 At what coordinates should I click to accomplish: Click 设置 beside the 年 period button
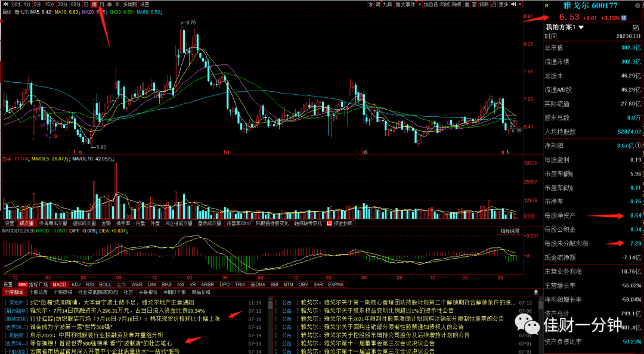tap(144, 4)
